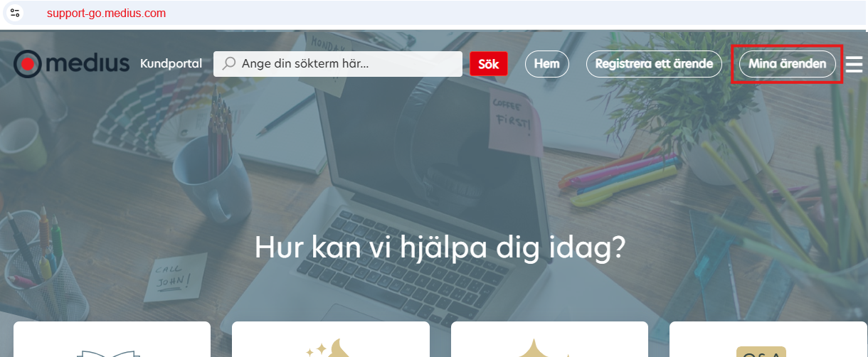Open Mina ärenden
The width and height of the screenshot is (868, 357).
[787, 63]
